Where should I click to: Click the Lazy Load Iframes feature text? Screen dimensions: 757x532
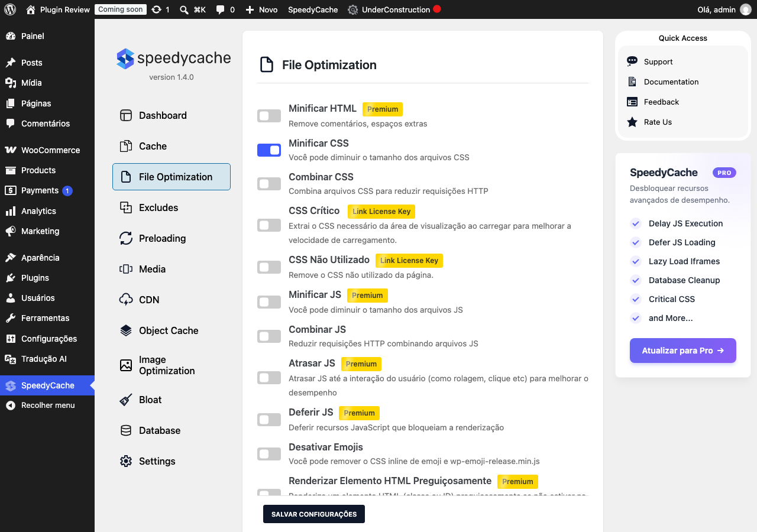click(x=684, y=261)
